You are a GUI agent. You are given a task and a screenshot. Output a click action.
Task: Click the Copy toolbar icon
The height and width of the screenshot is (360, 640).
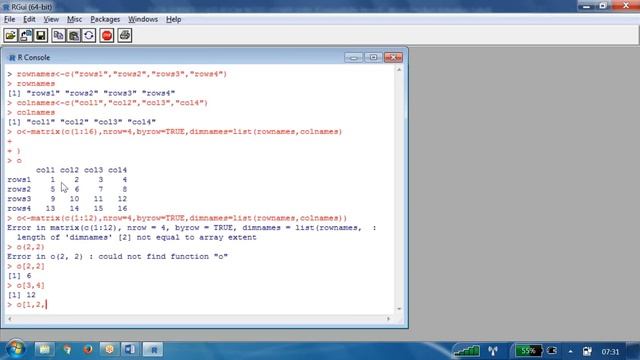(x=58, y=36)
